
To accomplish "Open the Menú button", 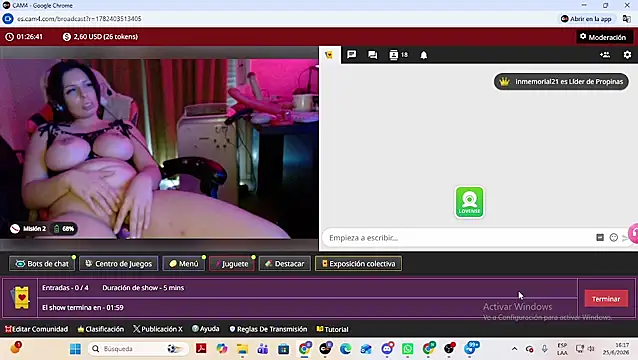I will [184, 264].
